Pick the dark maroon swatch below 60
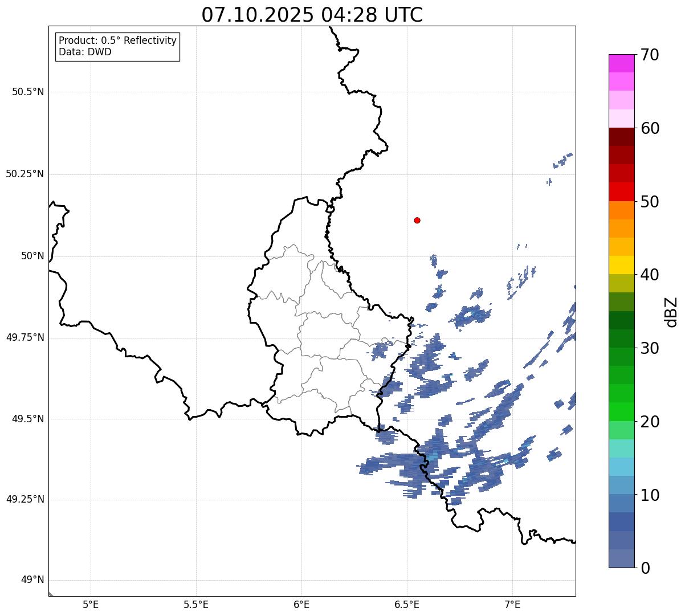The width and height of the screenshot is (685, 616). coord(621,137)
